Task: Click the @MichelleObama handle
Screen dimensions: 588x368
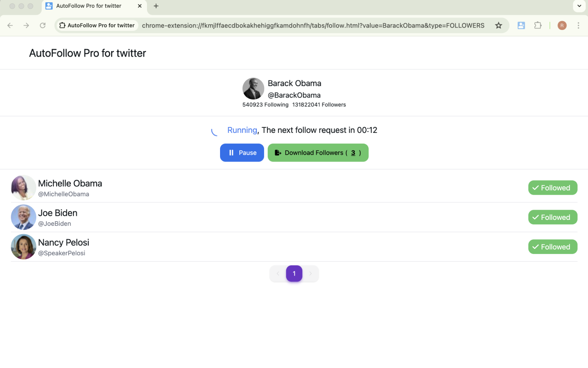Action: [x=63, y=194]
